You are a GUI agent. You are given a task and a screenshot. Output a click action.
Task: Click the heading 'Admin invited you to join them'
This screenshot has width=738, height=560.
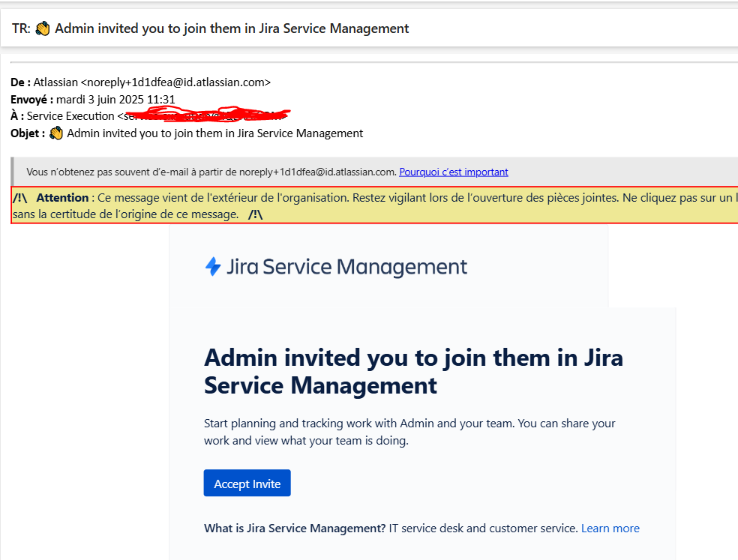click(414, 371)
